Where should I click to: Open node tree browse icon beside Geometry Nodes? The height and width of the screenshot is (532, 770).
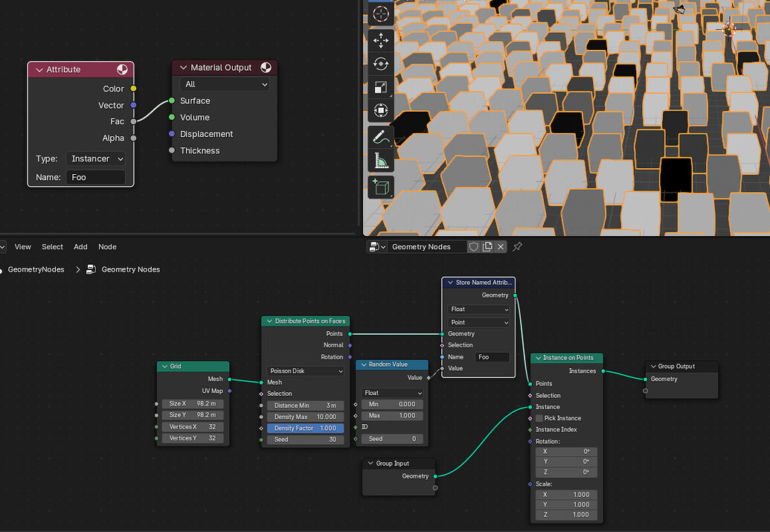click(376, 246)
